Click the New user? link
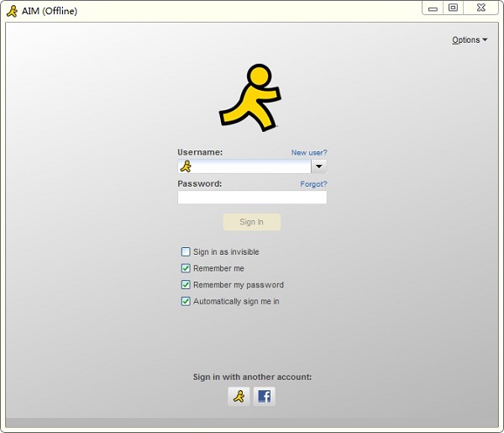The width and height of the screenshot is (504, 433). tap(309, 152)
